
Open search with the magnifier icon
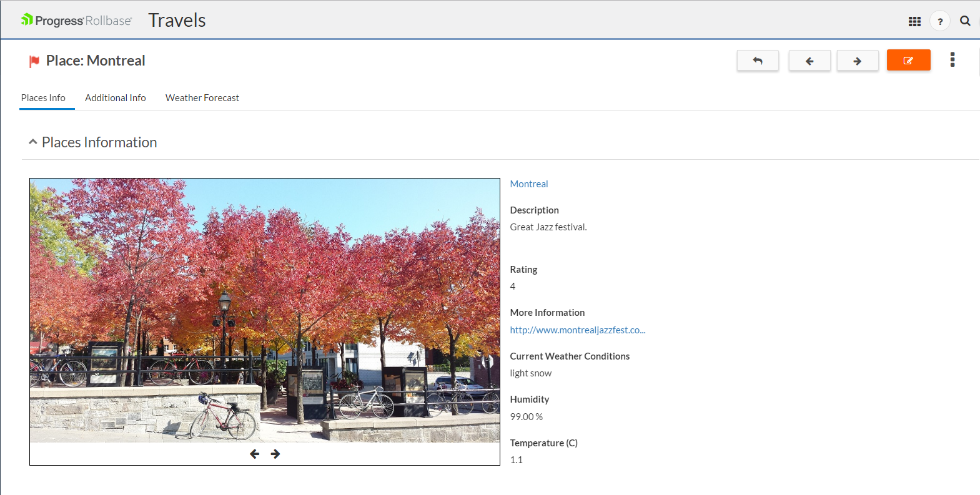965,21
